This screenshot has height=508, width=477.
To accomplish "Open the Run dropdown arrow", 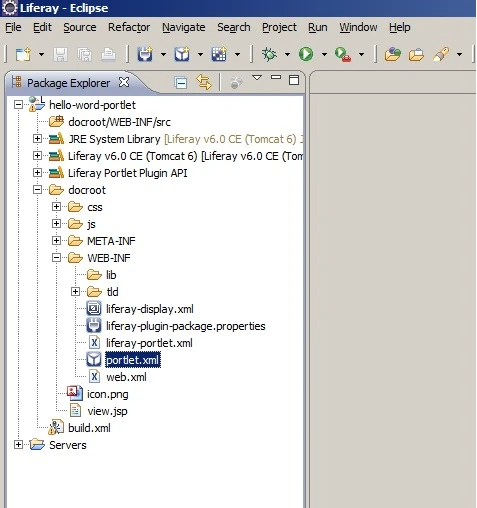I will (x=324, y=54).
